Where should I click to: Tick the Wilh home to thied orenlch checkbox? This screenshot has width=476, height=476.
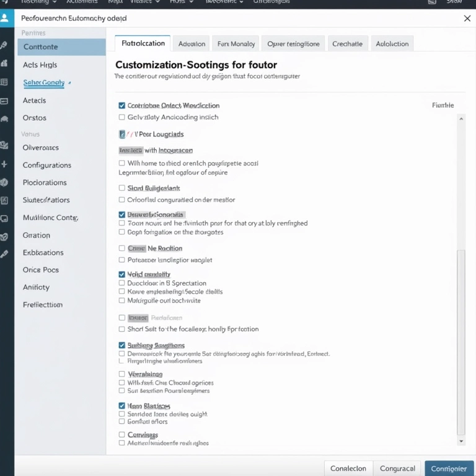[121, 163]
